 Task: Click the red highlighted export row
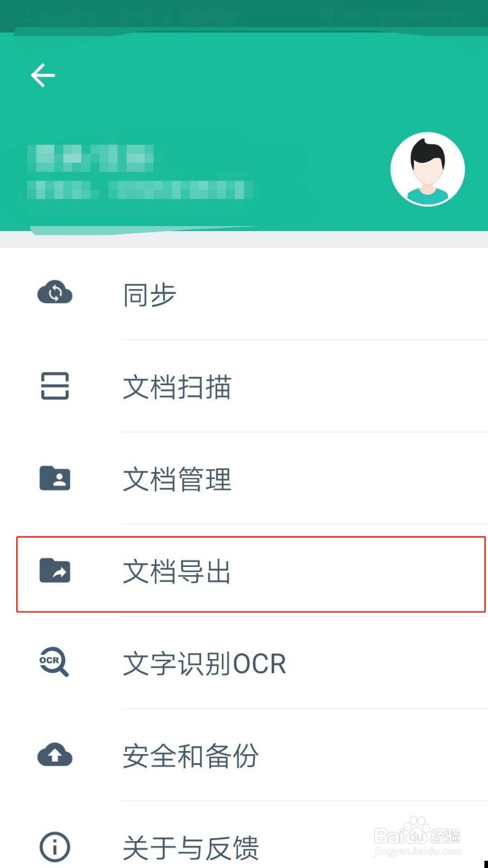pyautogui.click(x=251, y=575)
